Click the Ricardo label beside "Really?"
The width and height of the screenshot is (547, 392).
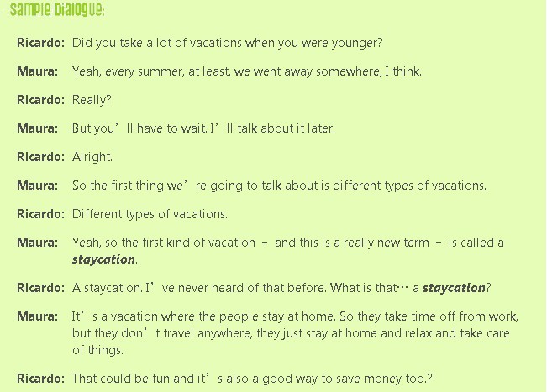point(40,100)
